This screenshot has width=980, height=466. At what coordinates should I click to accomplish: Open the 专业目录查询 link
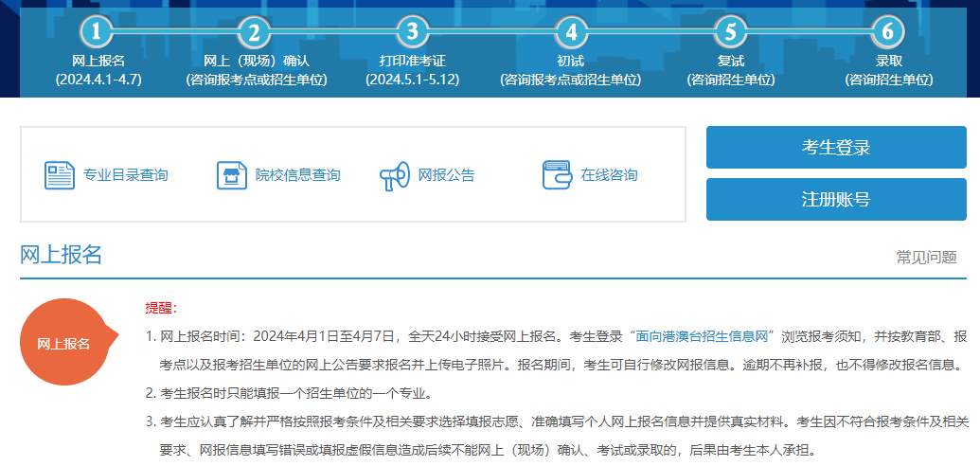click(125, 175)
